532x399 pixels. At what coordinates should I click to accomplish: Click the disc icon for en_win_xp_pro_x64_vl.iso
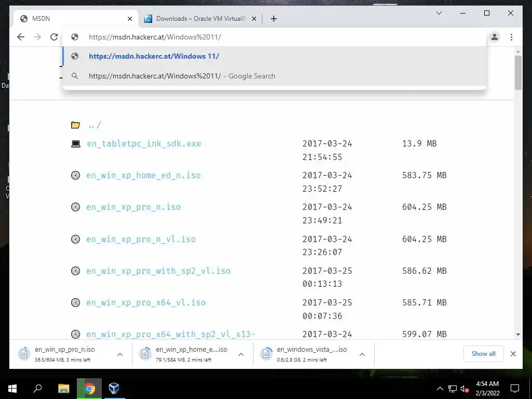pos(75,303)
